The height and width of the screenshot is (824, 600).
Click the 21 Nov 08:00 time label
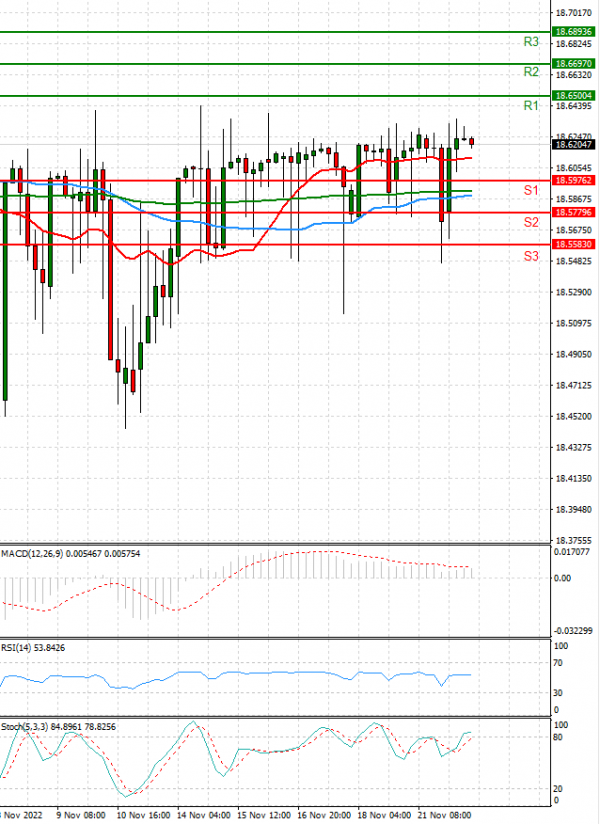[444, 815]
